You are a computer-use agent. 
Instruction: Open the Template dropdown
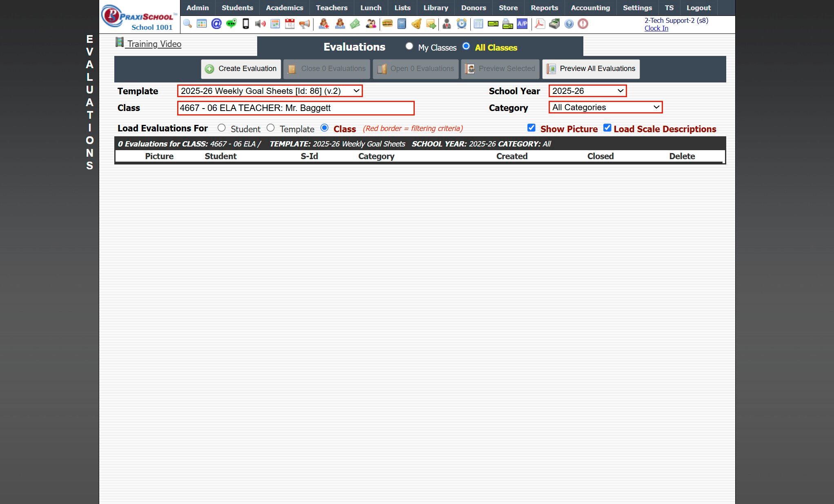pos(270,91)
